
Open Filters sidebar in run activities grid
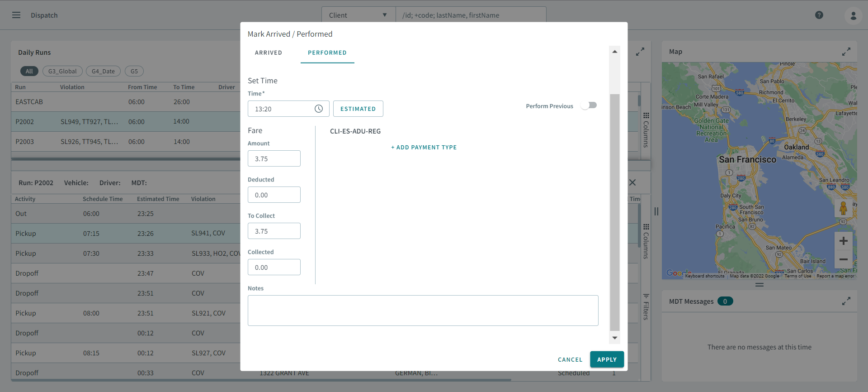tap(646, 307)
